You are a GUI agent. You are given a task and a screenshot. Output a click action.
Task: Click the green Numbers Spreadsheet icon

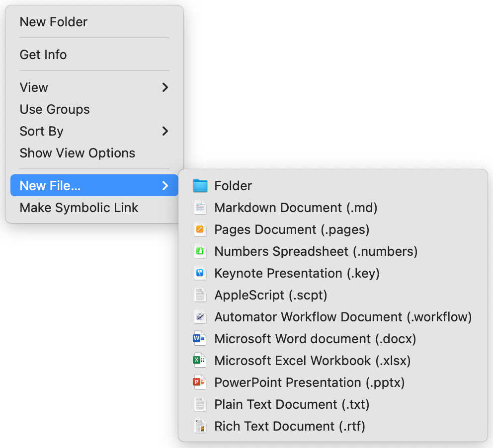[x=200, y=251]
